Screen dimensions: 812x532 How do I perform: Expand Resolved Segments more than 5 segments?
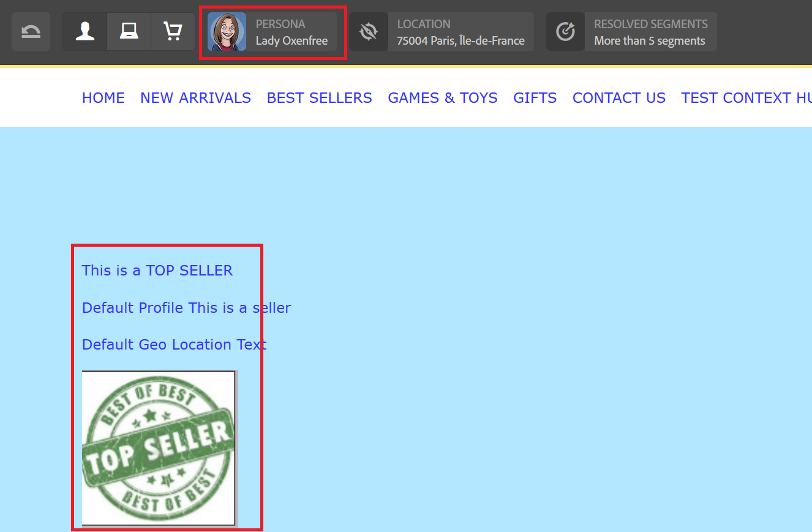pyautogui.click(x=631, y=32)
